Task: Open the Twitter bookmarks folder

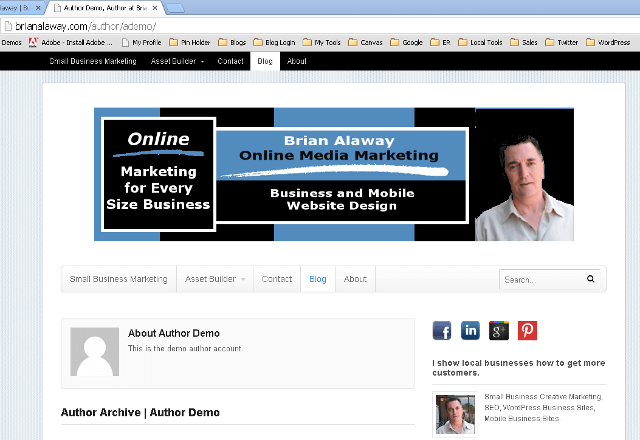Action: coord(561,42)
